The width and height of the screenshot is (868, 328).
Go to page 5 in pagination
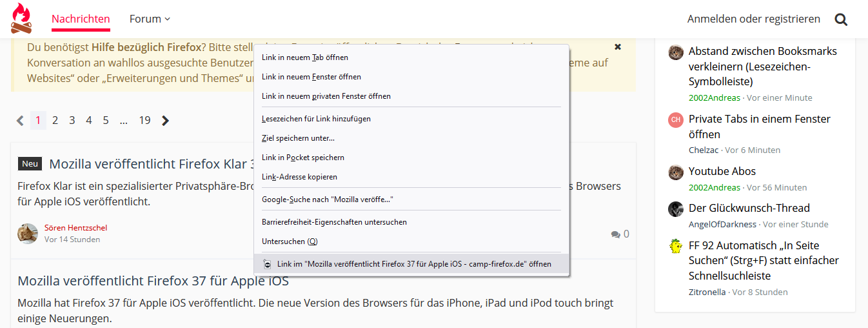[x=106, y=120]
